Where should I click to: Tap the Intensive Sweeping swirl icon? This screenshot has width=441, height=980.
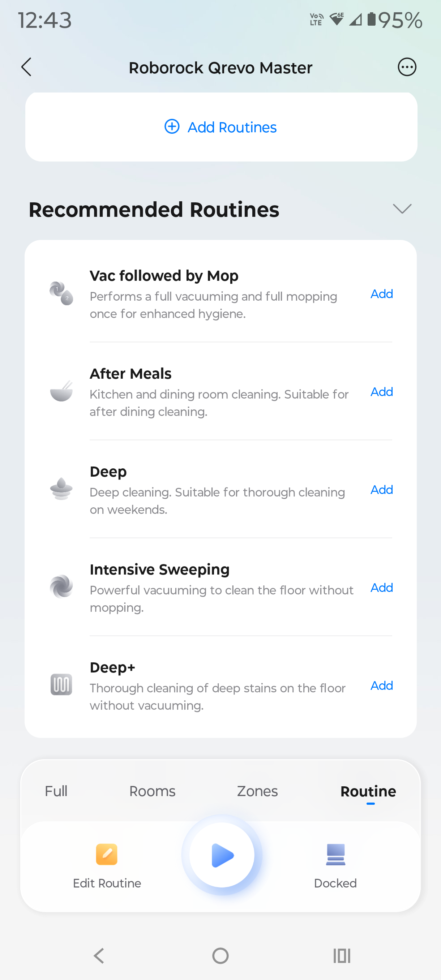[61, 586]
